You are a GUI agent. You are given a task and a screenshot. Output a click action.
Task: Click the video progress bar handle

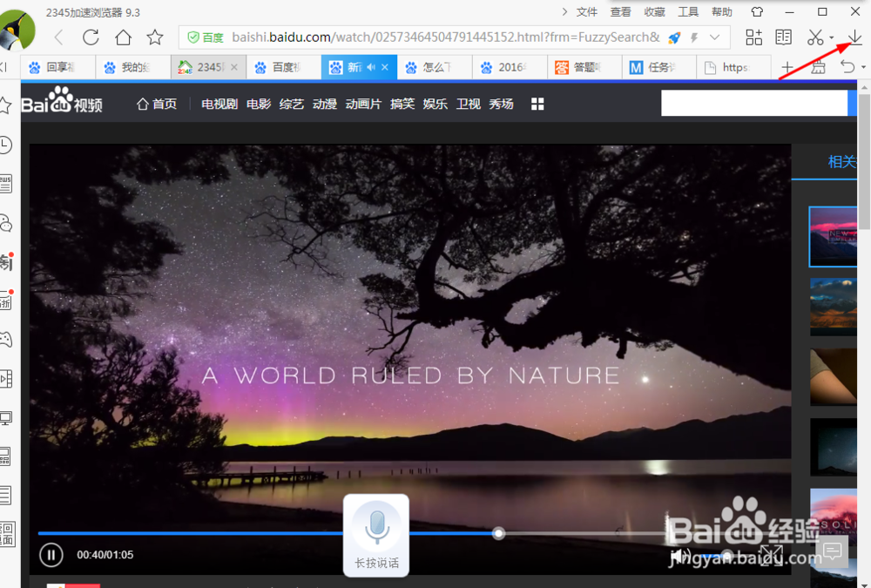(499, 533)
